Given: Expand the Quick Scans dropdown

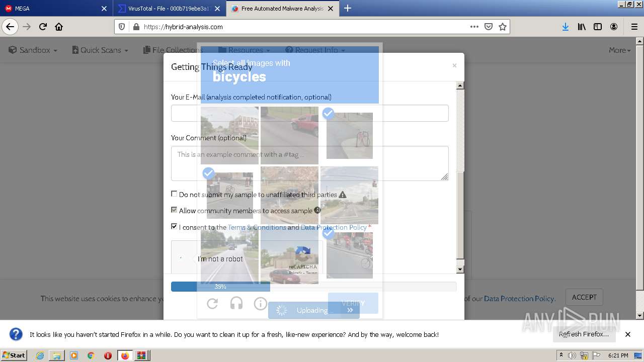Looking at the screenshot, I should click(100, 50).
